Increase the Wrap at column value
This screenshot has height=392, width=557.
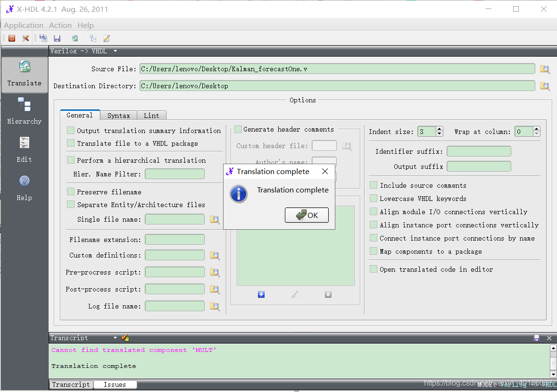coord(537,129)
